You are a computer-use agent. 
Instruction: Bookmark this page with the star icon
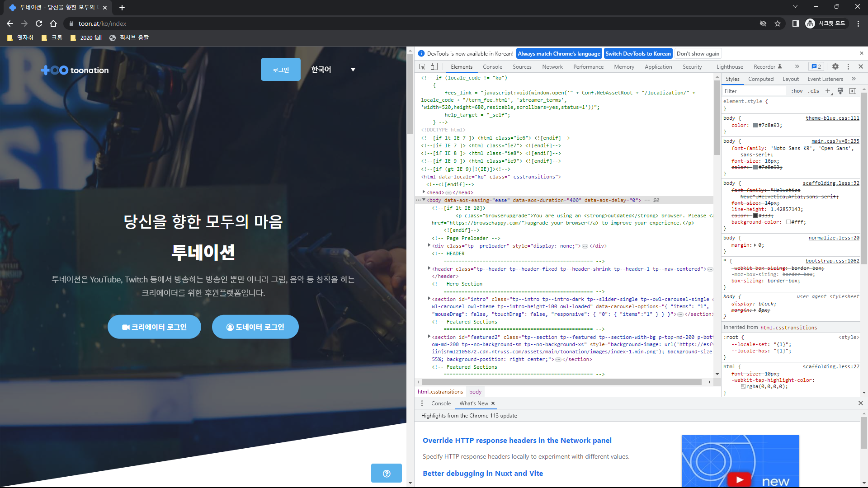click(x=778, y=23)
